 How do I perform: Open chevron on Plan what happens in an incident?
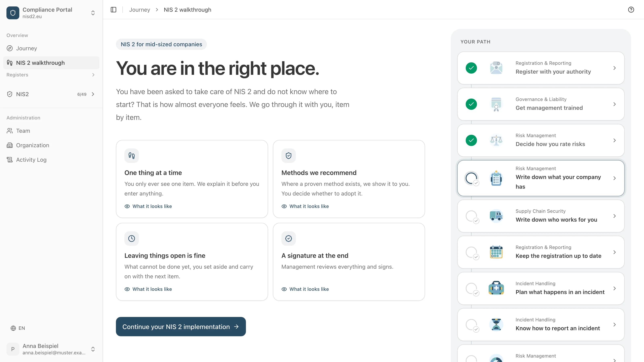tap(614, 288)
